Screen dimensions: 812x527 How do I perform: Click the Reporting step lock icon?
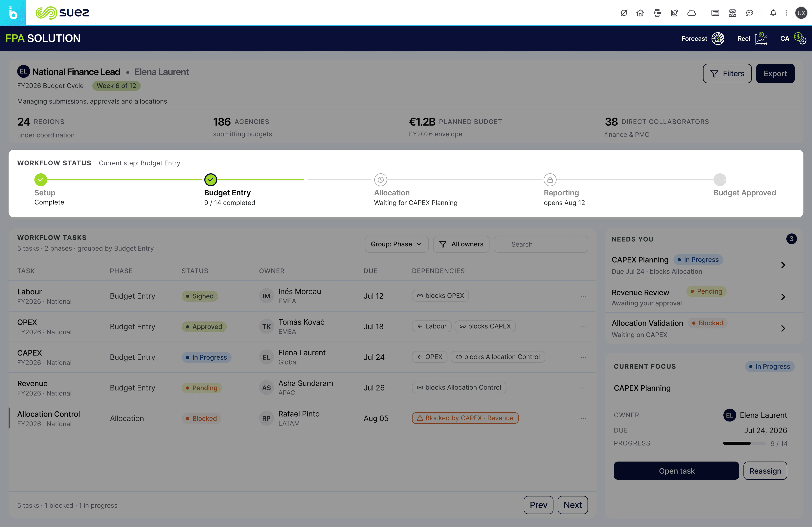pos(550,180)
